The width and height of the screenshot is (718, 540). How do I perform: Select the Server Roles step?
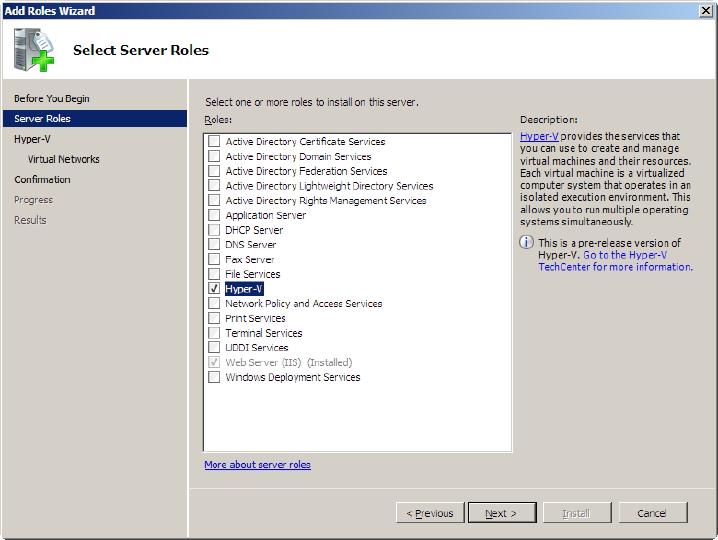click(x=95, y=118)
